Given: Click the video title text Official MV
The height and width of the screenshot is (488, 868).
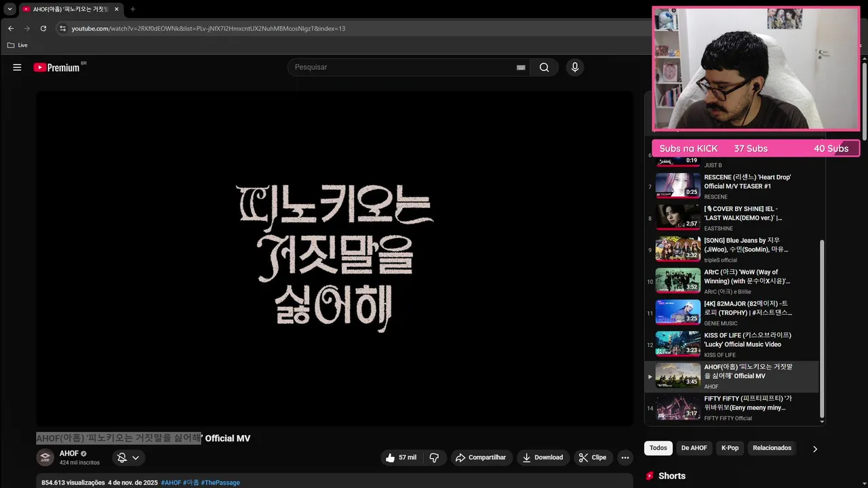Looking at the screenshot, I should click(x=228, y=439).
